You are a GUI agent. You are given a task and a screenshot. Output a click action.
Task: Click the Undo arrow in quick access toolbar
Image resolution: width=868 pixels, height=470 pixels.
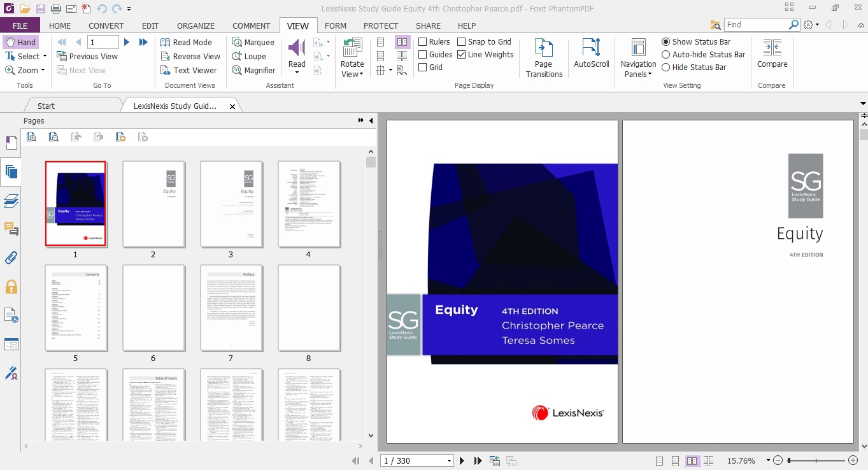coord(102,9)
